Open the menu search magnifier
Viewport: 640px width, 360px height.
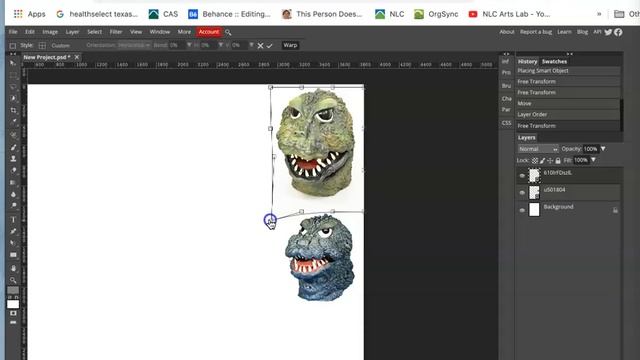click(228, 32)
